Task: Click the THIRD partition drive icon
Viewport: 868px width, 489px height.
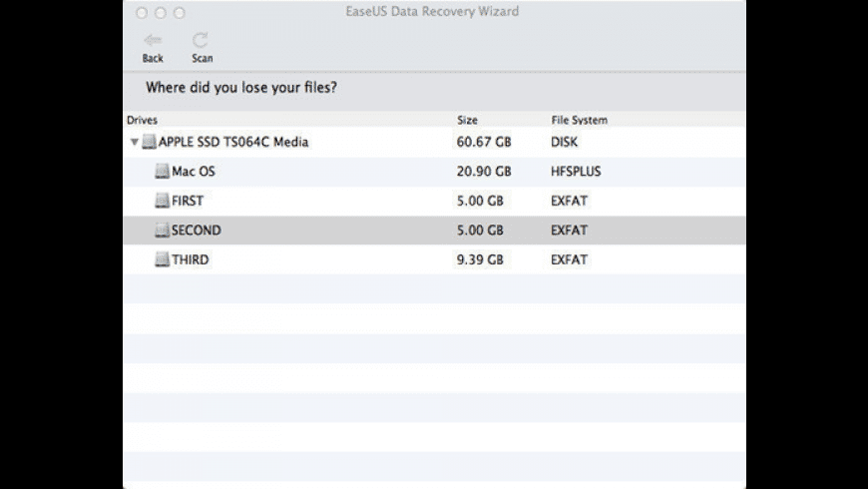Action: point(163,259)
